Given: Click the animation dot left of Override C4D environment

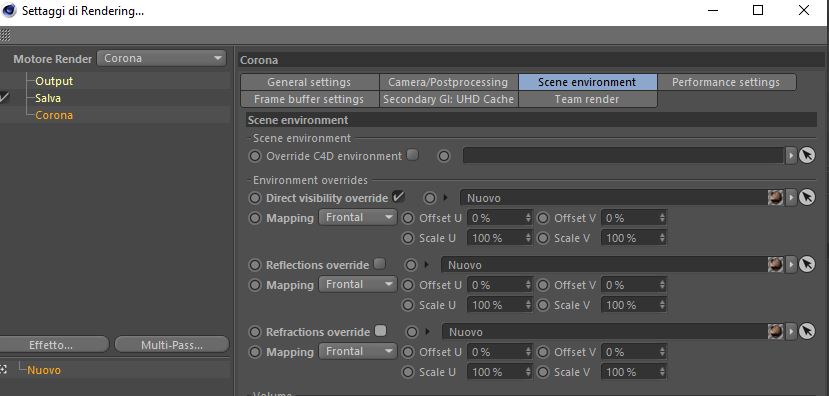Looking at the screenshot, I should 255,156.
